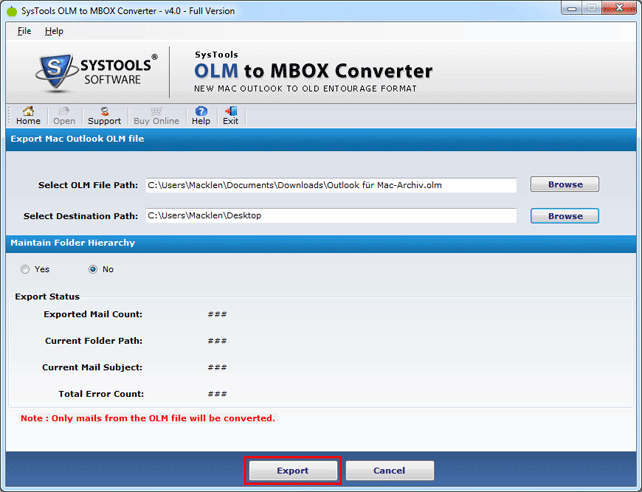Click the OLM file path field

[331, 185]
